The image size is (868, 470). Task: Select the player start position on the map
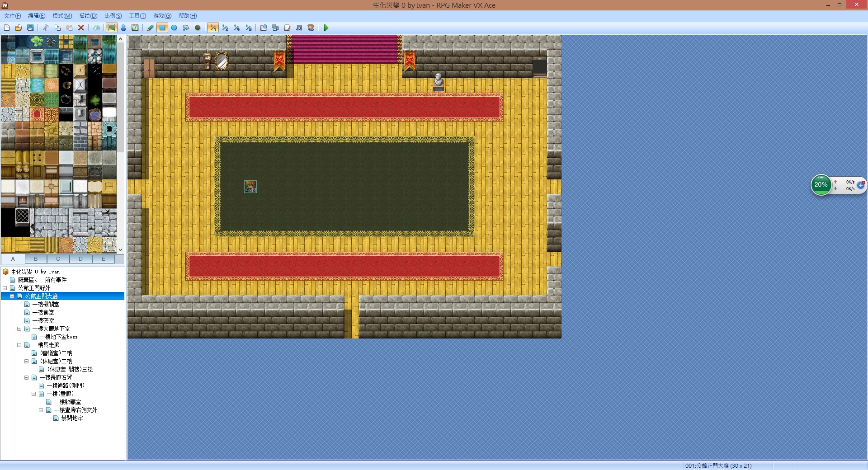pos(250,186)
